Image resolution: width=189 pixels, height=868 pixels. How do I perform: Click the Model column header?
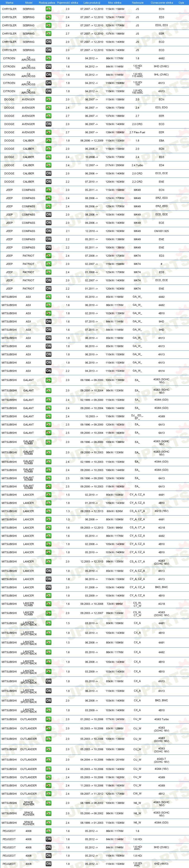pos(29,2)
